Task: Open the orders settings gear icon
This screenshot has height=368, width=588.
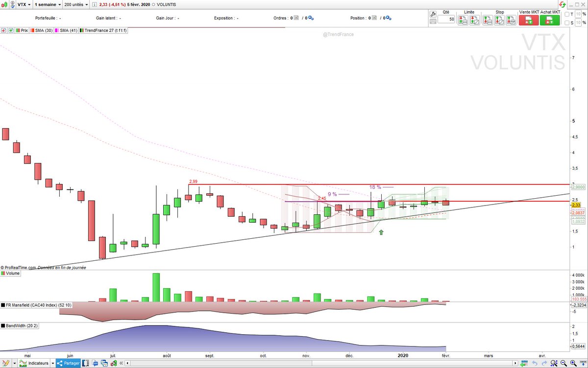Action: click(311, 18)
